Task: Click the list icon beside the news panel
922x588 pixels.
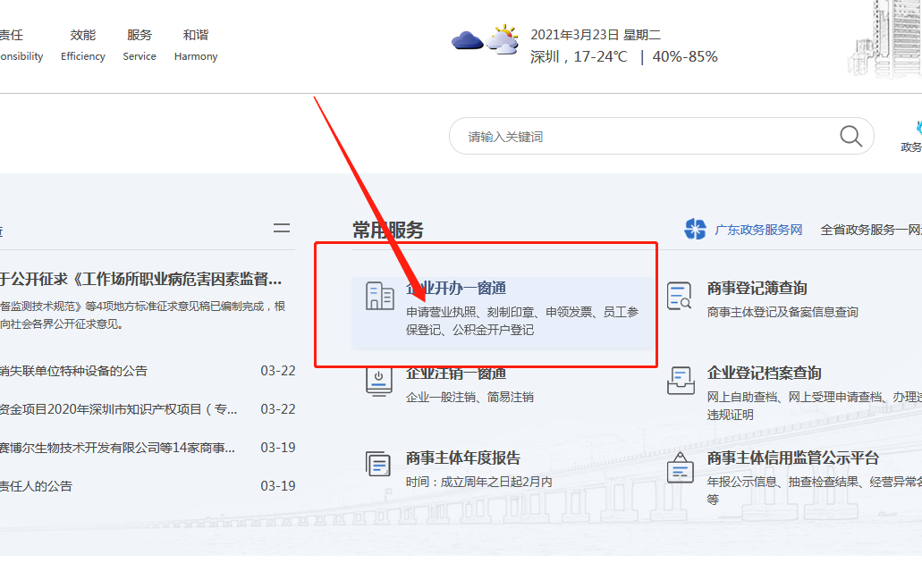Action: point(283,228)
